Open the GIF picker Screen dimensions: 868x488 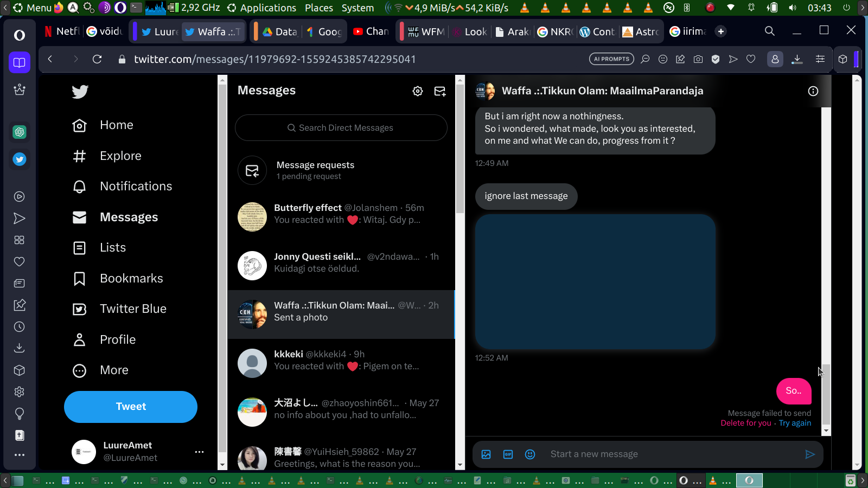click(x=508, y=454)
